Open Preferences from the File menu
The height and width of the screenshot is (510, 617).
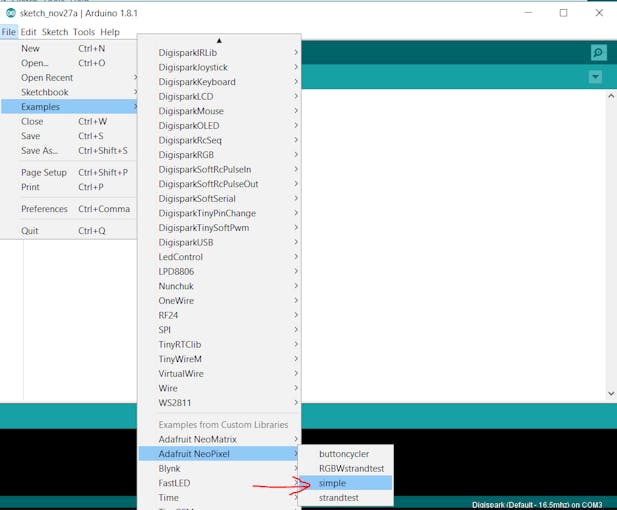pyautogui.click(x=69, y=209)
